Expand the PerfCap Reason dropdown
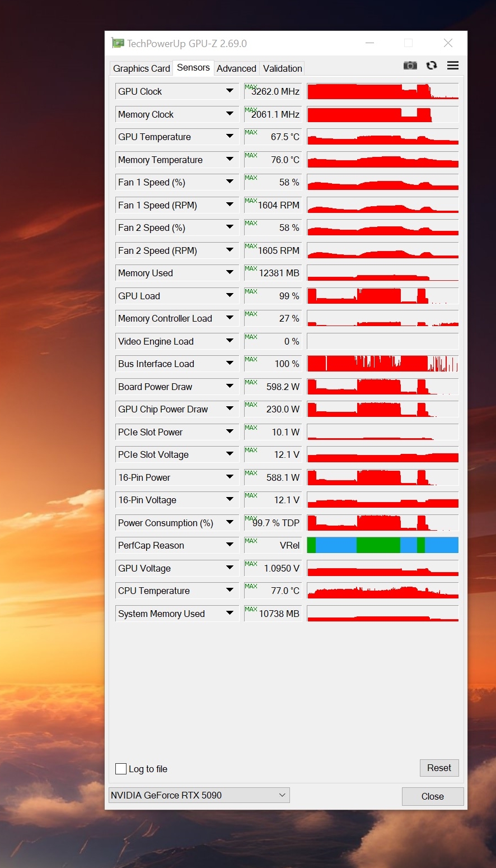The width and height of the screenshot is (496, 868). [x=230, y=545]
